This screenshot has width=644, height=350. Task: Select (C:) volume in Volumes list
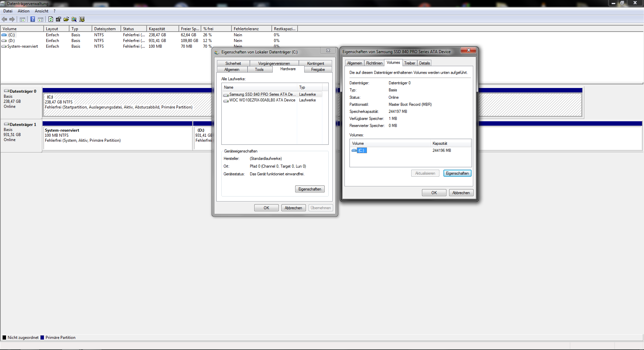pyautogui.click(x=362, y=150)
